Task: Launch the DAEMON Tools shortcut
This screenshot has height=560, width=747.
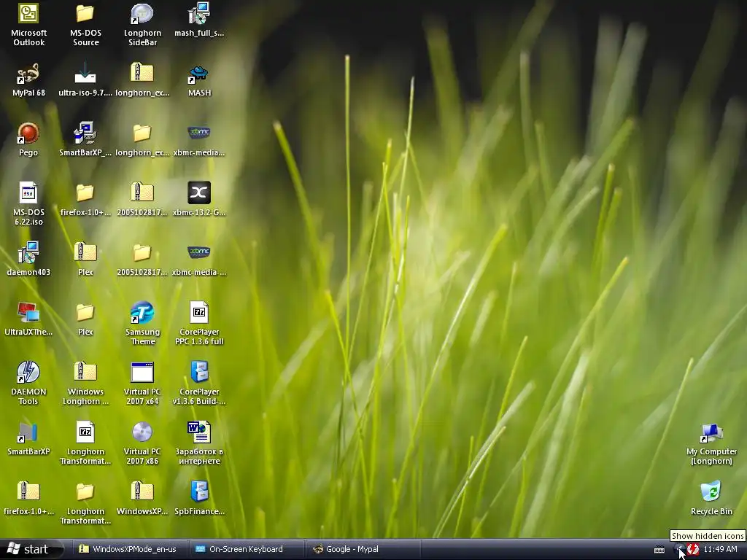Action: point(28,384)
